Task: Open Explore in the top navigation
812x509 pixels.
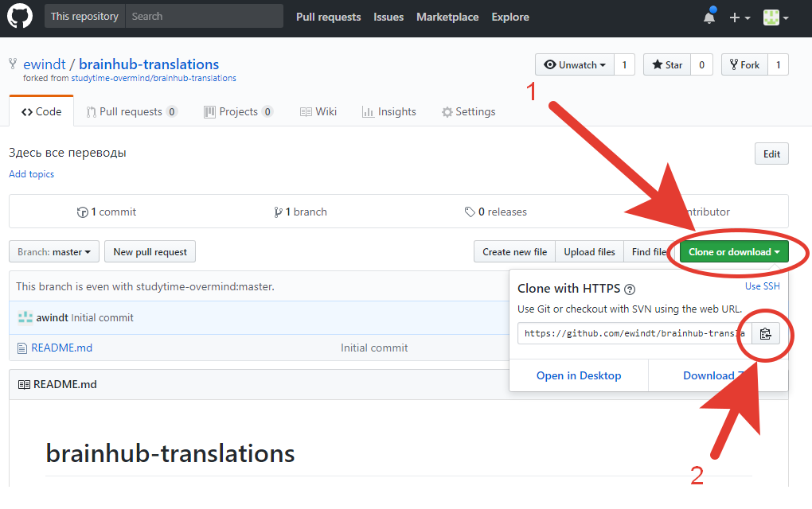Action: point(510,17)
